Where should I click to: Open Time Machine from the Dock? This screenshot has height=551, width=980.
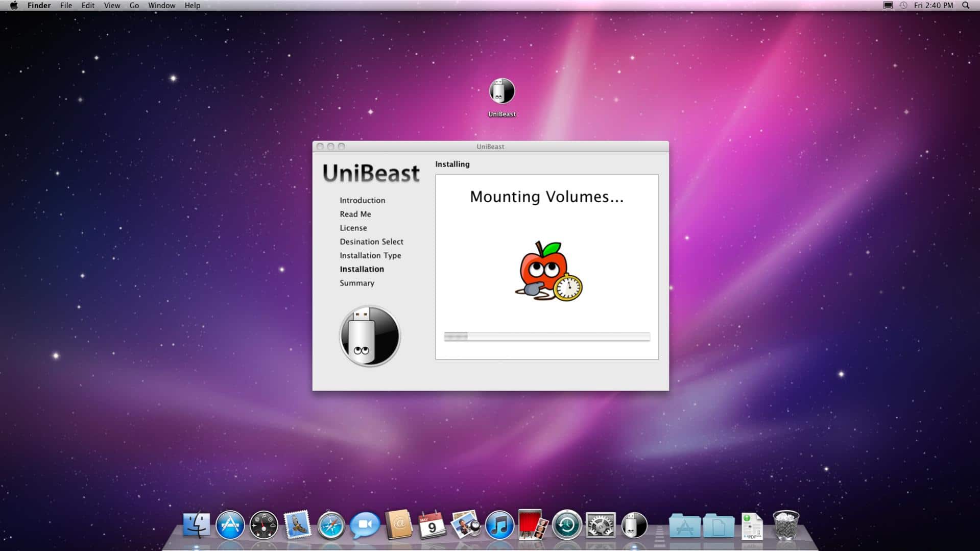pos(567,525)
